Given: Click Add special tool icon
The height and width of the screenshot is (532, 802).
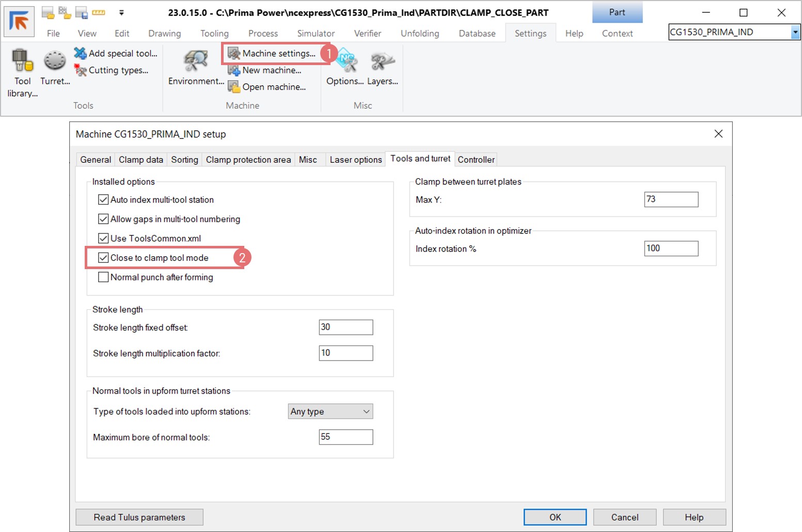Looking at the screenshot, I should coord(81,53).
